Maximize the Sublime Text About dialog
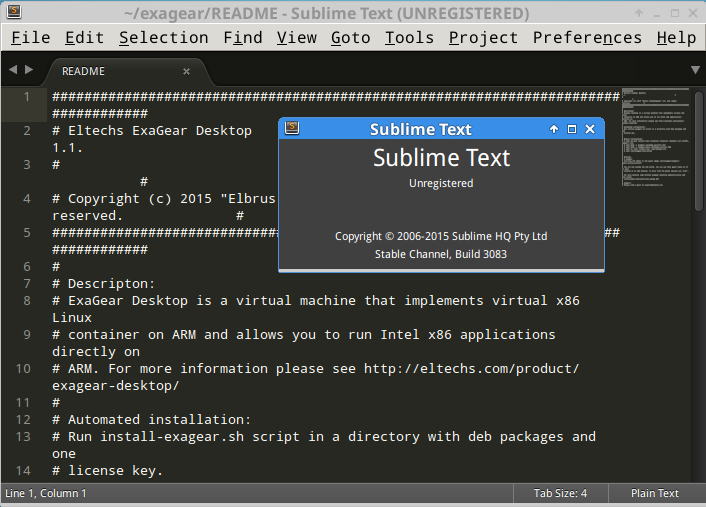Viewport: 706px width, 507px height. coord(572,129)
